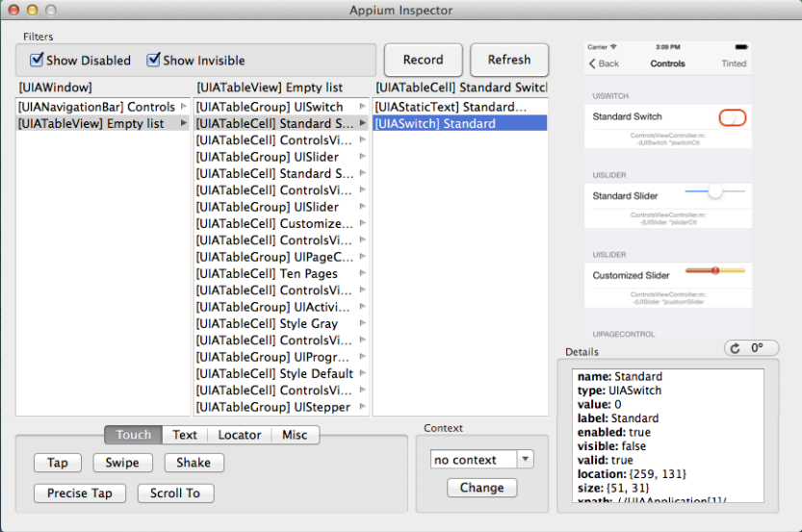Select highlighted UIASwitch Standard row
This screenshot has width=802, height=532.
[460, 124]
